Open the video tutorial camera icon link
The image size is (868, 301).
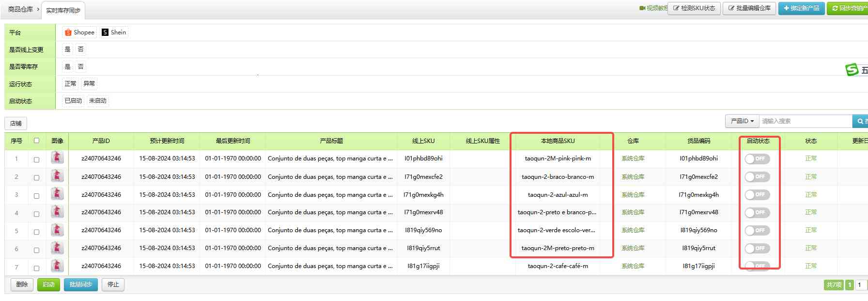click(642, 8)
